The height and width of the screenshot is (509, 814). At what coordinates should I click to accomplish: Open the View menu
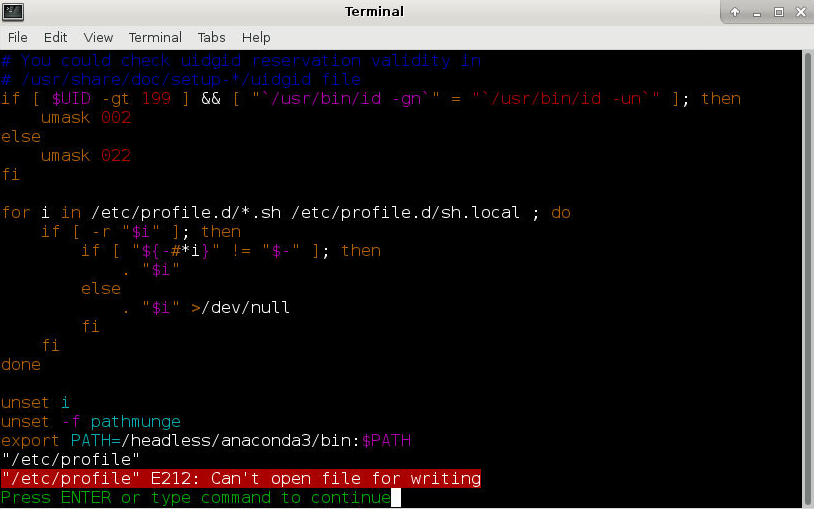coord(98,37)
